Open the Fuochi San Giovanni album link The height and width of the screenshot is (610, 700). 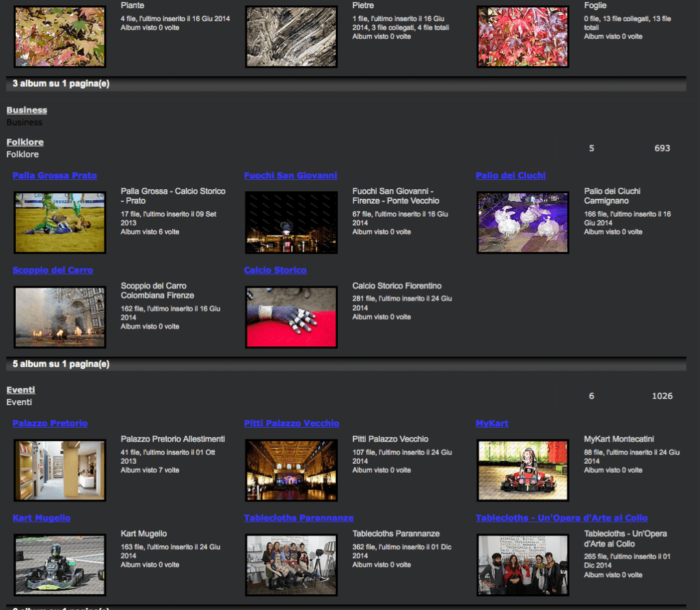(291, 176)
